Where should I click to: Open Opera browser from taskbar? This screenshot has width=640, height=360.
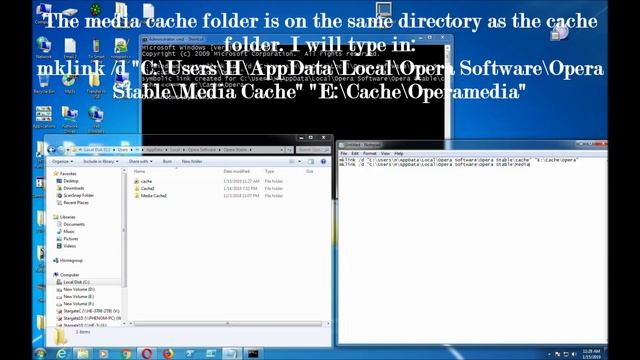(x=147, y=353)
